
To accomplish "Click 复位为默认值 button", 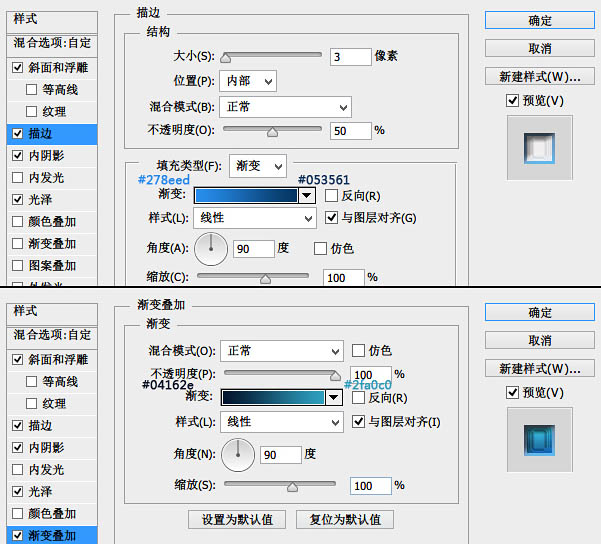I will (x=345, y=520).
